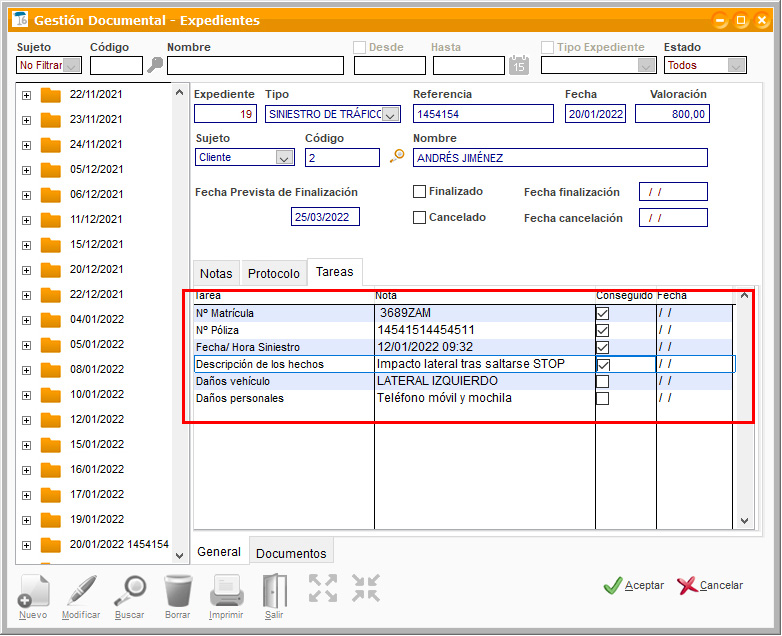Click the key icon beside filter Código

pos(155,65)
